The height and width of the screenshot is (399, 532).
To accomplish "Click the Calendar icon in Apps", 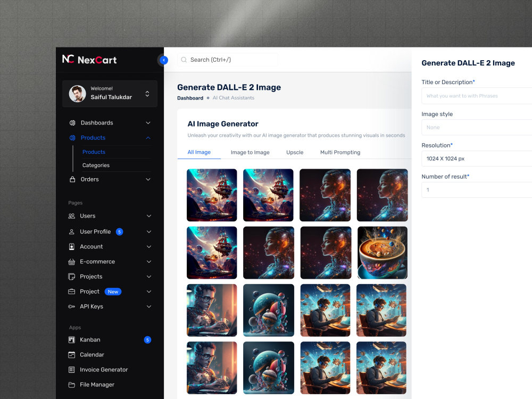I will point(72,354).
